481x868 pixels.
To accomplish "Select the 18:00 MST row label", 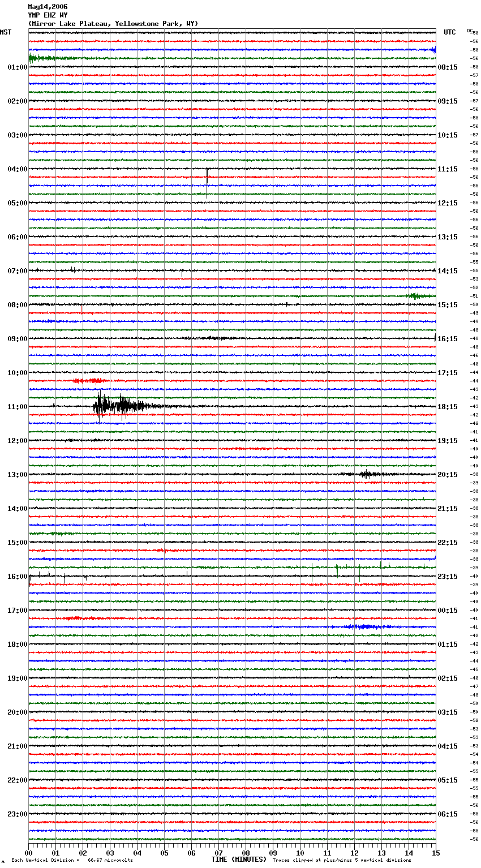I will click(x=18, y=644).
